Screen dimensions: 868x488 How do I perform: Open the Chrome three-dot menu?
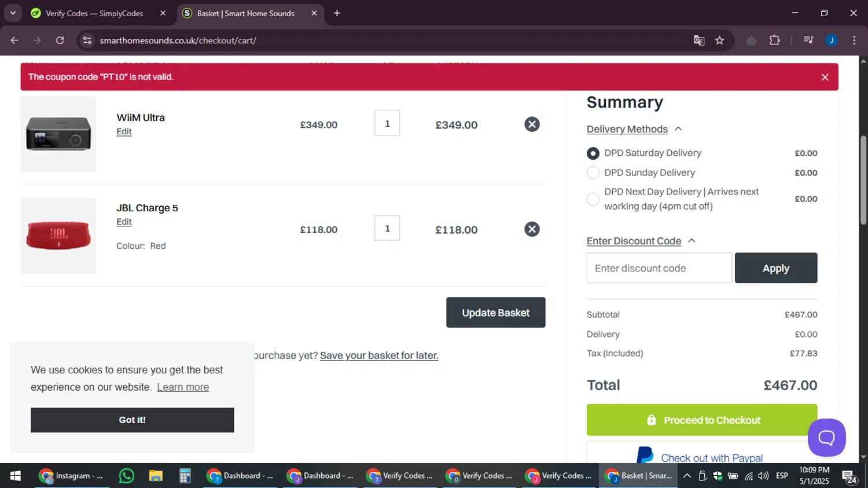click(854, 41)
